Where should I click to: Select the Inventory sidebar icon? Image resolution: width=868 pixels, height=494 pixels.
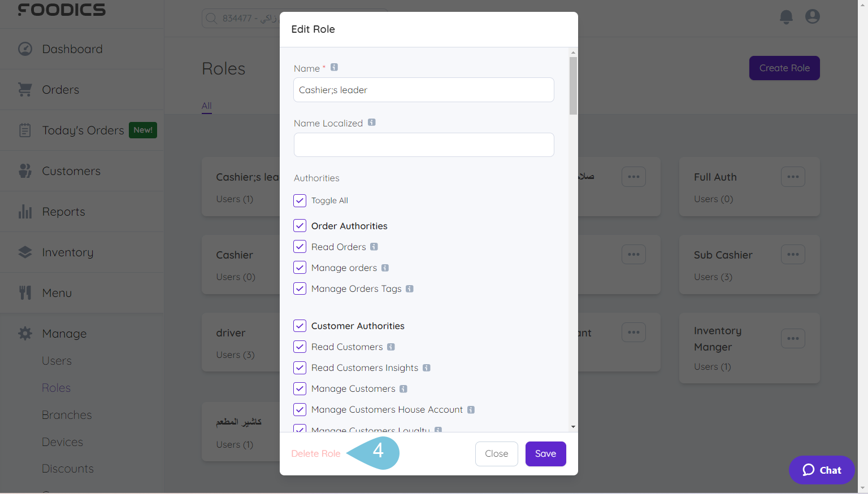tap(25, 252)
